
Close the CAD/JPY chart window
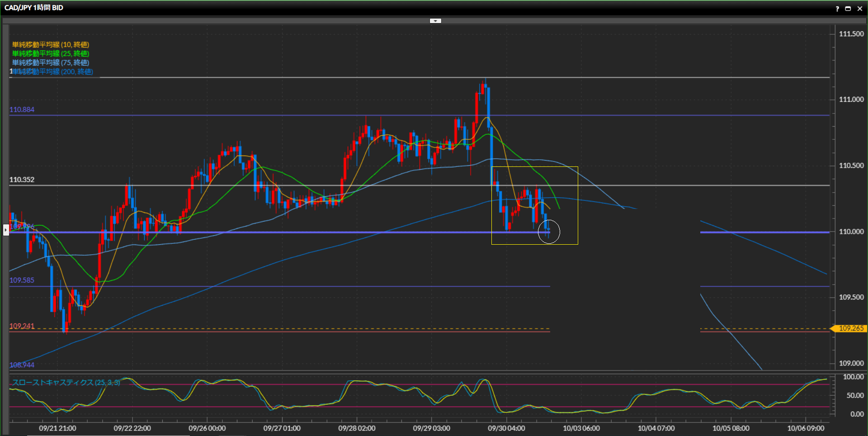[860, 9]
